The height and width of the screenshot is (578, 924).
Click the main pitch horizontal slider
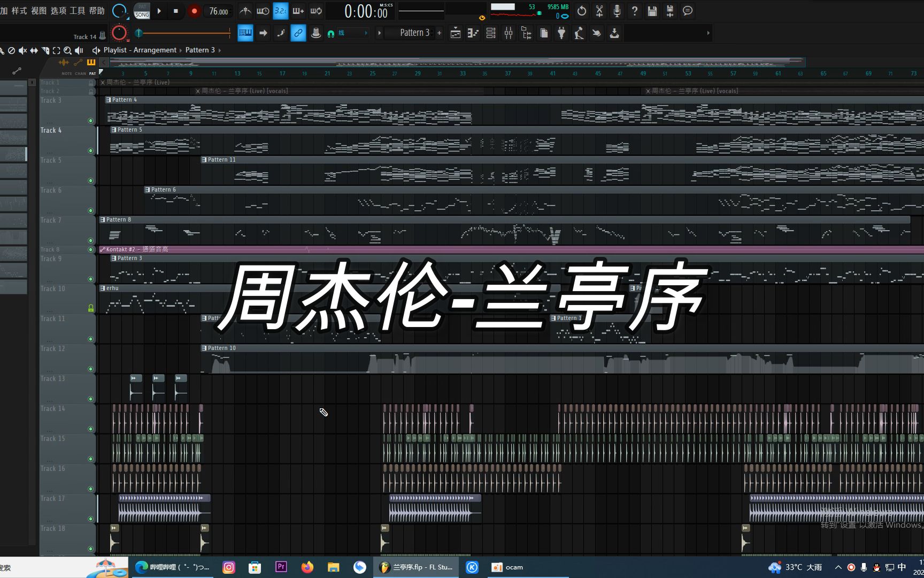tap(183, 33)
